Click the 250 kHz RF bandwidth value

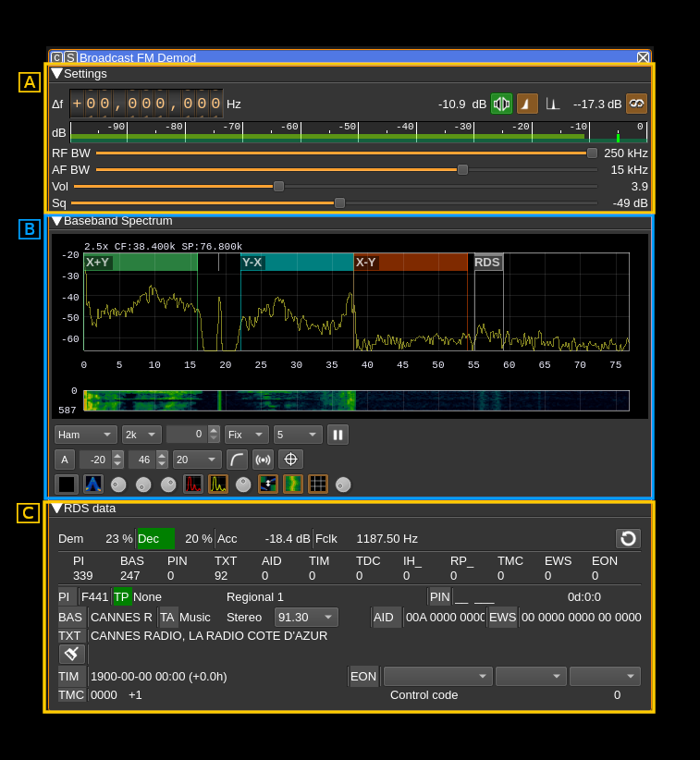pos(625,153)
